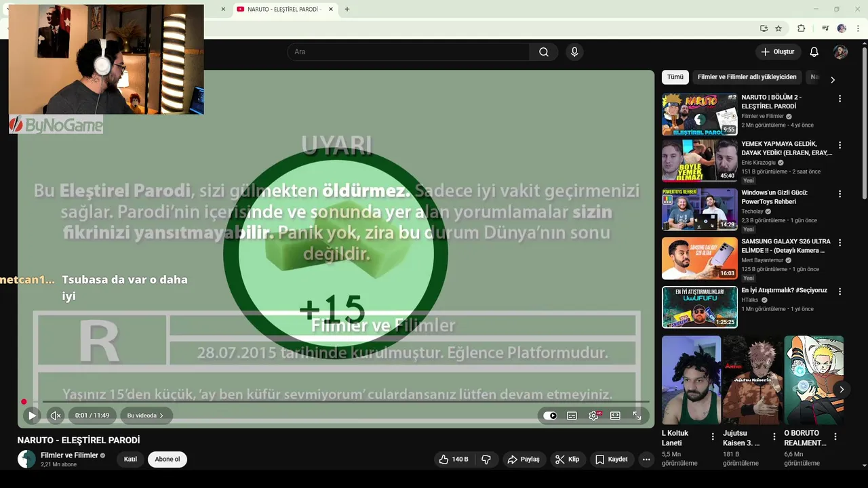Play the NARUTO parody video
Screen dimensions: 868x488
click(31, 415)
